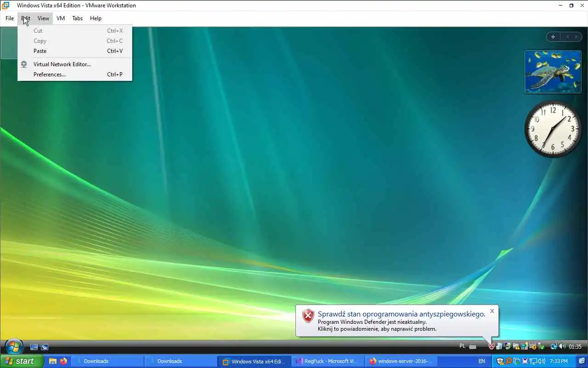Click the sidebar next page arrow
Viewport: 588px width, 368px height.
pos(577,37)
